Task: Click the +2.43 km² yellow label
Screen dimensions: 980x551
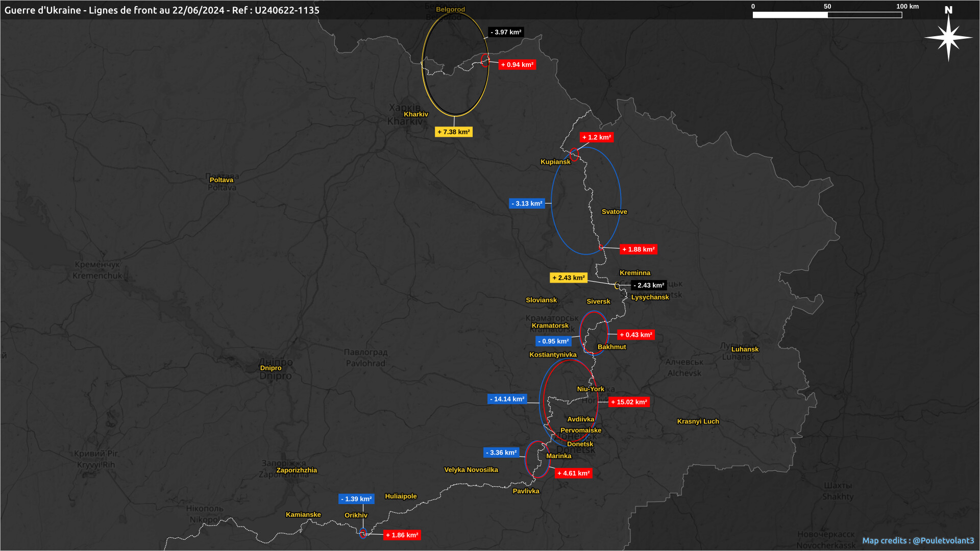Action: [x=568, y=278]
